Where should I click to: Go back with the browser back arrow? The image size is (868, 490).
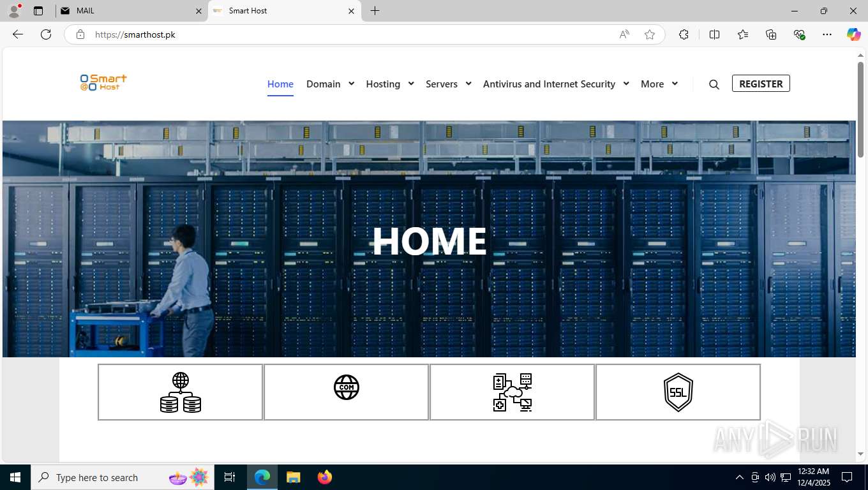pyautogui.click(x=18, y=34)
